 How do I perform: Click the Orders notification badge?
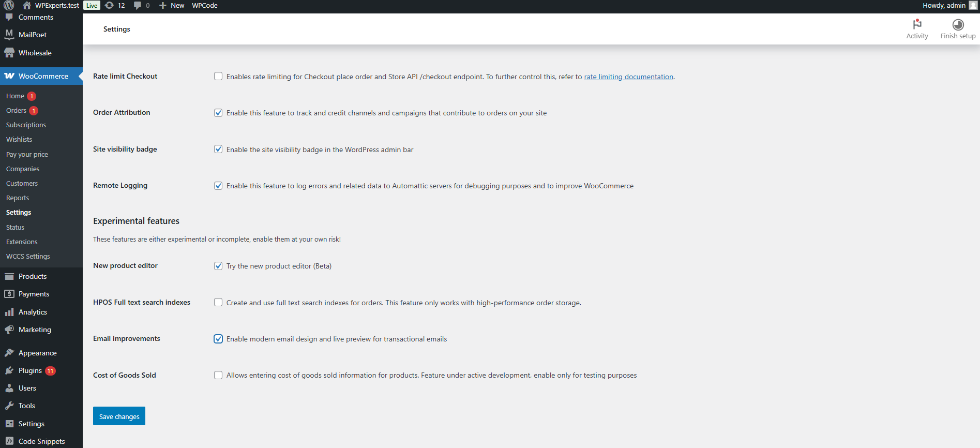tap(34, 111)
